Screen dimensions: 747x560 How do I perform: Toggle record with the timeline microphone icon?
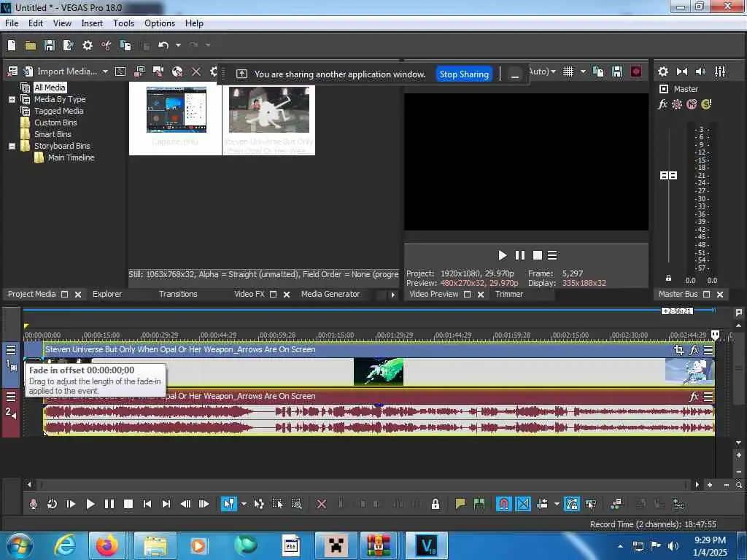click(34, 504)
